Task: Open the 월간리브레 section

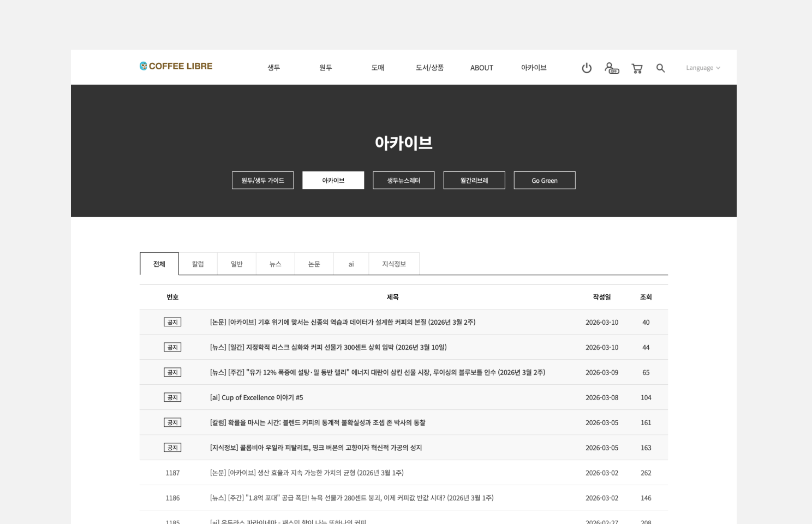Action: [x=474, y=180]
